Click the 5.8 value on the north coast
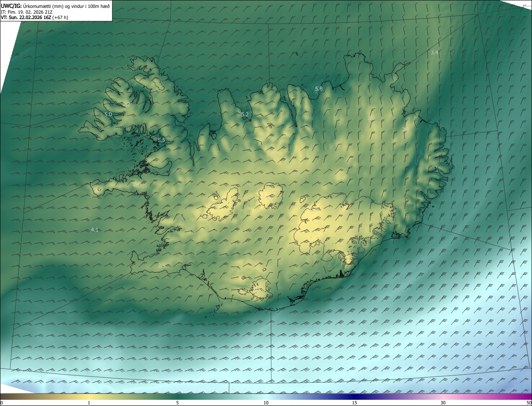This screenshot has height=406, width=532. [319, 88]
